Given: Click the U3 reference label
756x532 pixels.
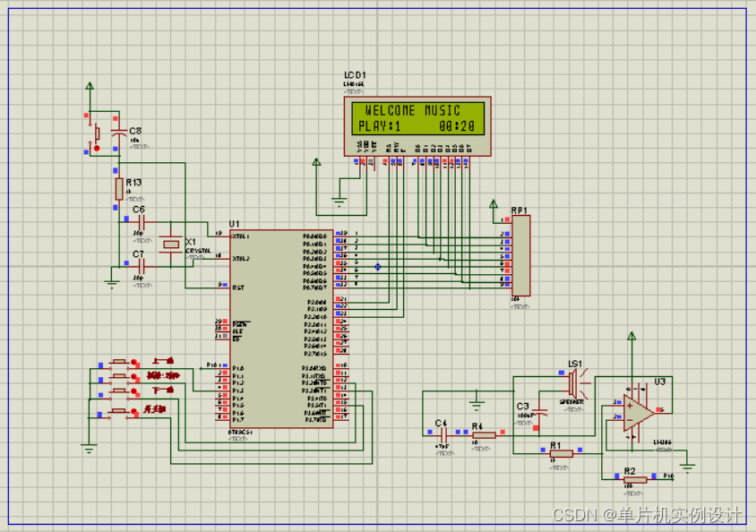Looking at the screenshot, I should click(660, 382).
